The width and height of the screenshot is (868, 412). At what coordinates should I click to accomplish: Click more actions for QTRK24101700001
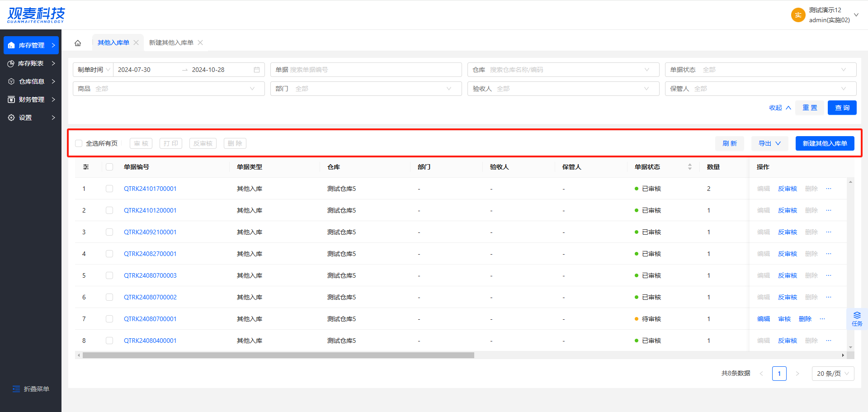click(829, 189)
